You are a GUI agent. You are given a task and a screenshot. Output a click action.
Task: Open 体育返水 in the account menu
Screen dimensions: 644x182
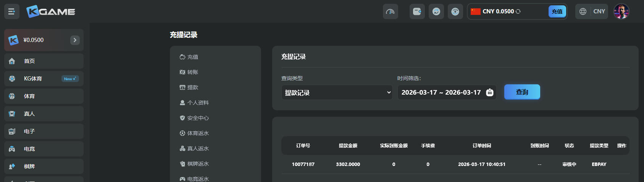coord(198,133)
